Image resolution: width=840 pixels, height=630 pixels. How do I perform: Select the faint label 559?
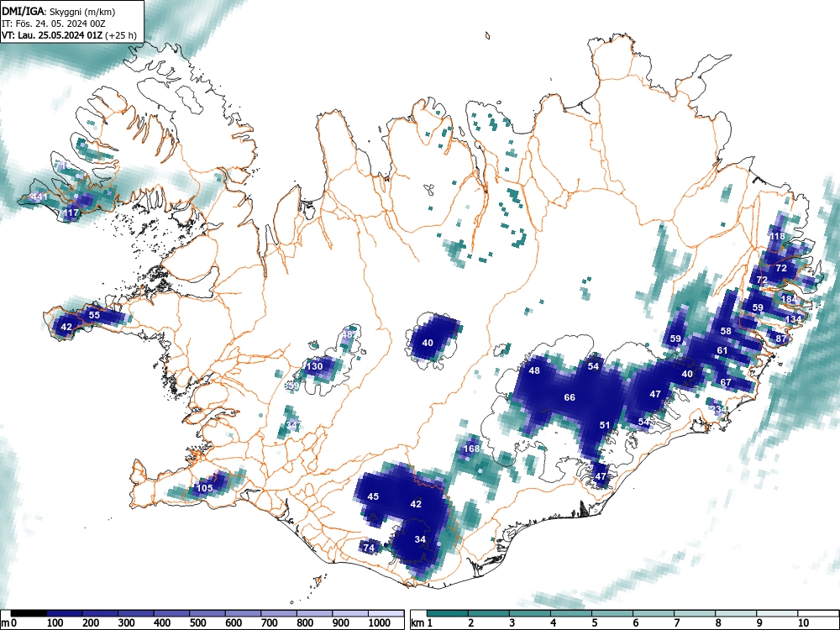pyautogui.click(x=291, y=386)
